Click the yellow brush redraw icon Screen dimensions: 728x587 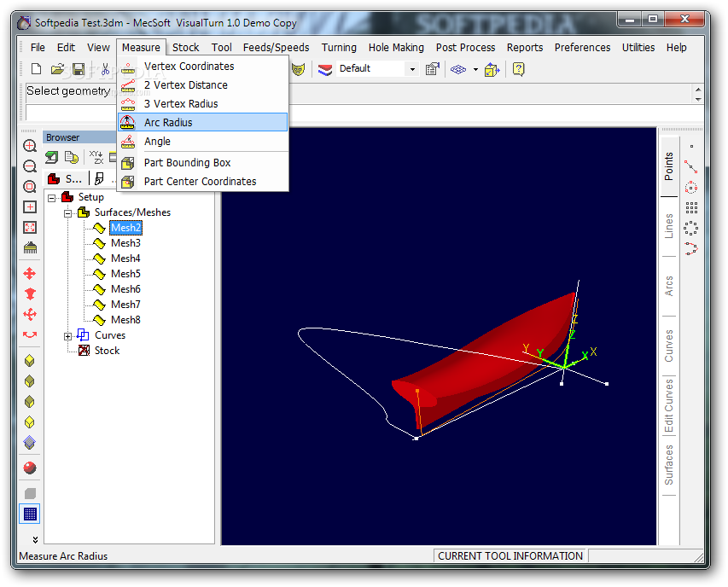coord(30,247)
